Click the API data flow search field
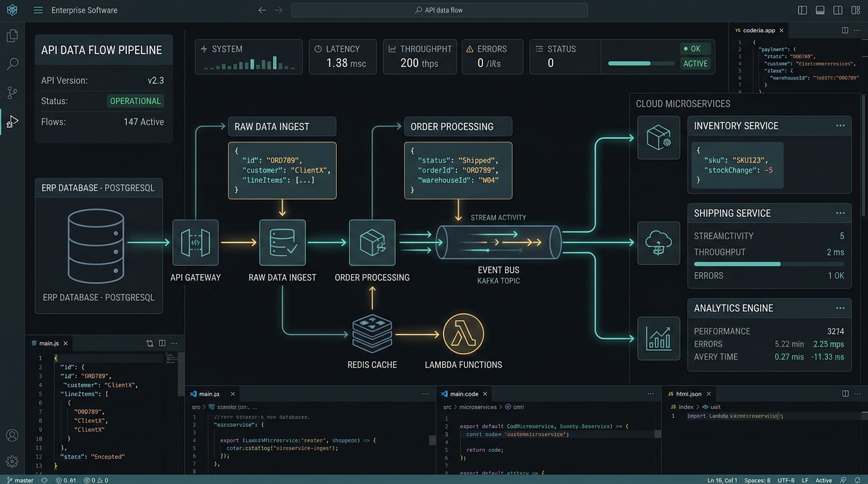The width and height of the screenshot is (868, 484). click(x=439, y=10)
